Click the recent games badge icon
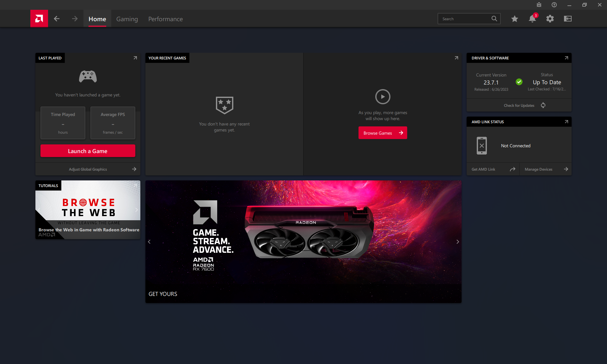The width and height of the screenshot is (607, 364). [x=224, y=105]
